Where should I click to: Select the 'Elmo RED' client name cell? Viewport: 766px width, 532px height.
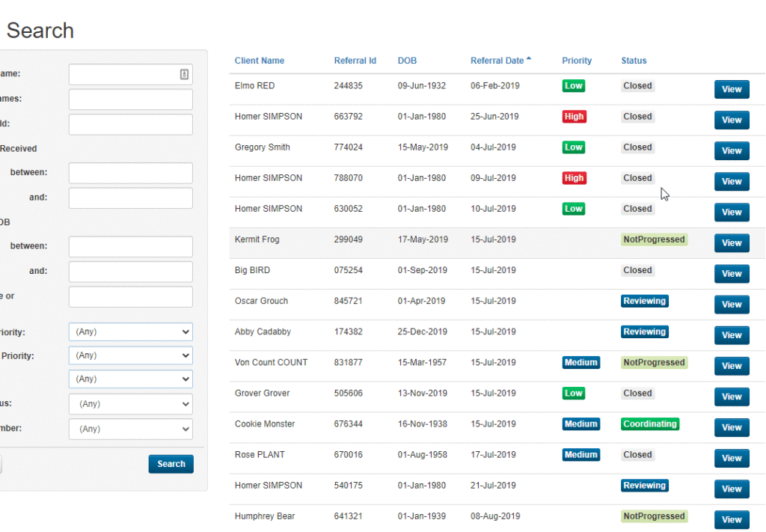[x=254, y=86]
